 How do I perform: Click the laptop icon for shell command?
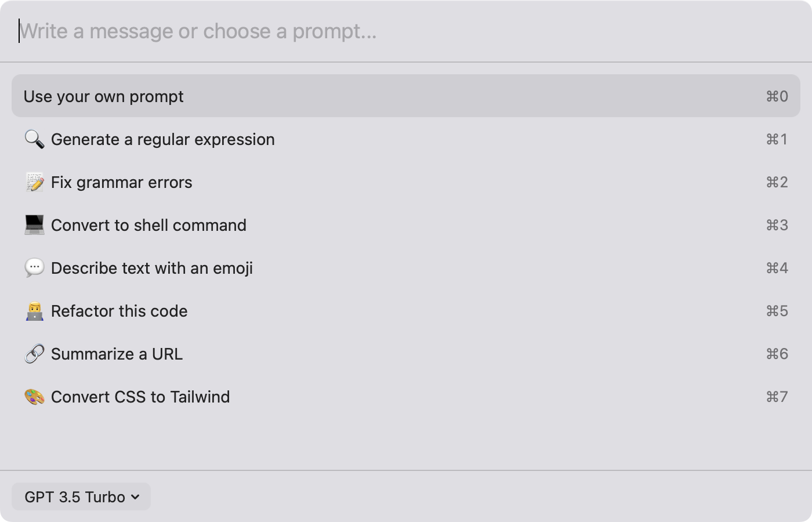coord(34,225)
